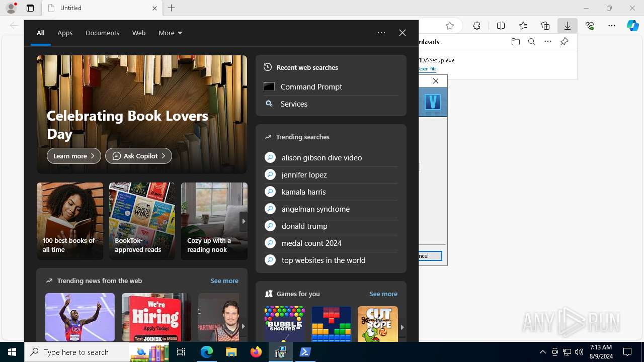Image resolution: width=644 pixels, height=362 pixels.
Task: Open volume control in system tray
Action: (x=579, y=352)
